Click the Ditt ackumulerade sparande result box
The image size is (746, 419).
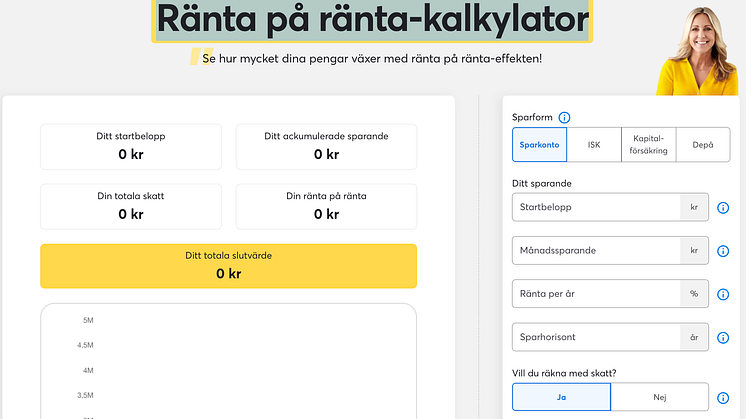click(326, 146)
